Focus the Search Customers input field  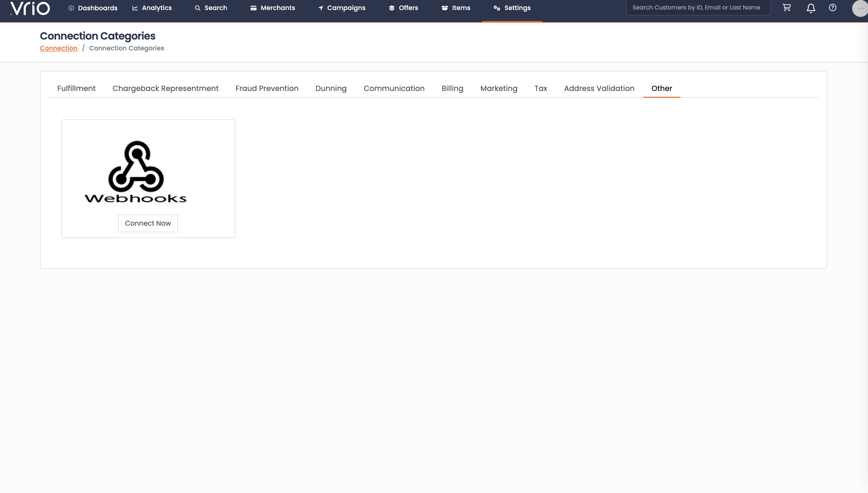698,7
